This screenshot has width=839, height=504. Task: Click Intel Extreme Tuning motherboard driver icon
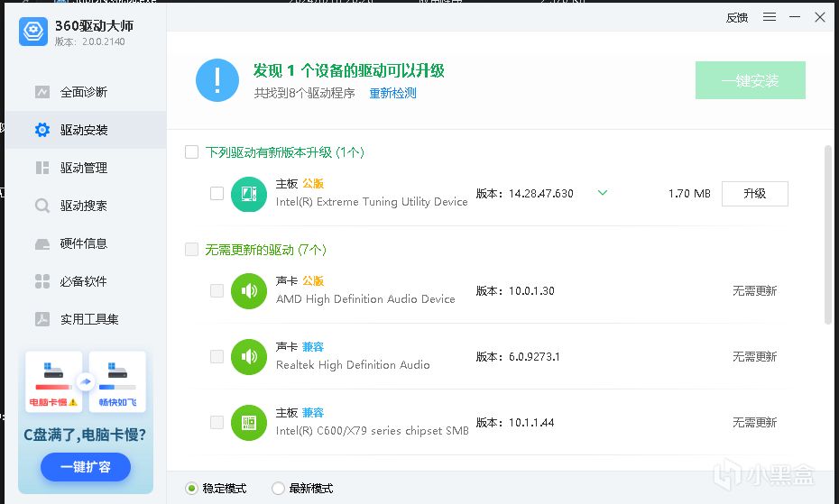coord(249,194)
